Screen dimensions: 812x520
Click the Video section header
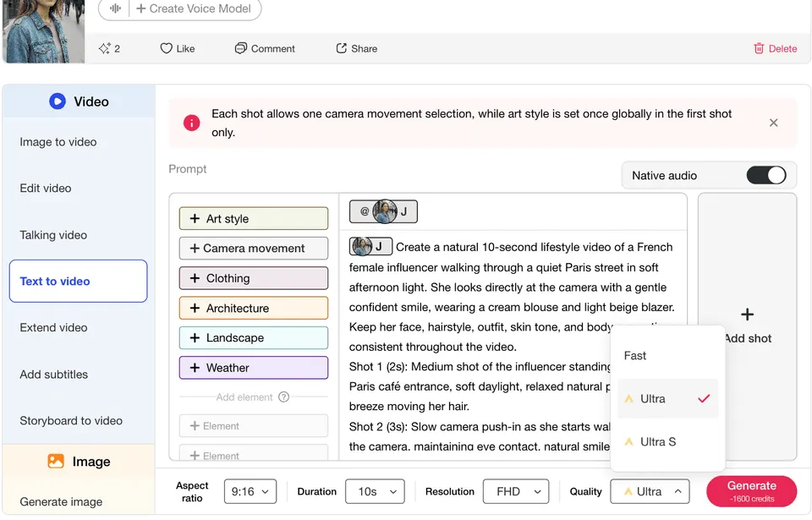point(79,101)
